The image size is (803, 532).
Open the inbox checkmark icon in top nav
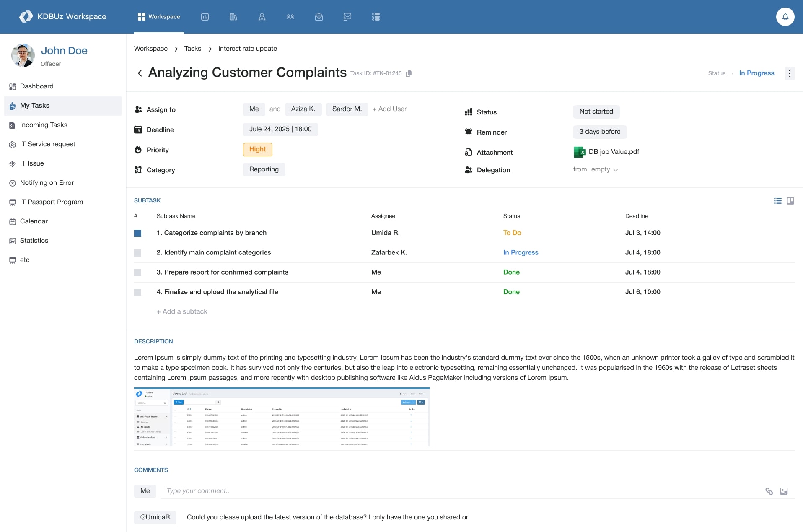pyautogui.click(x=347, y=17)
